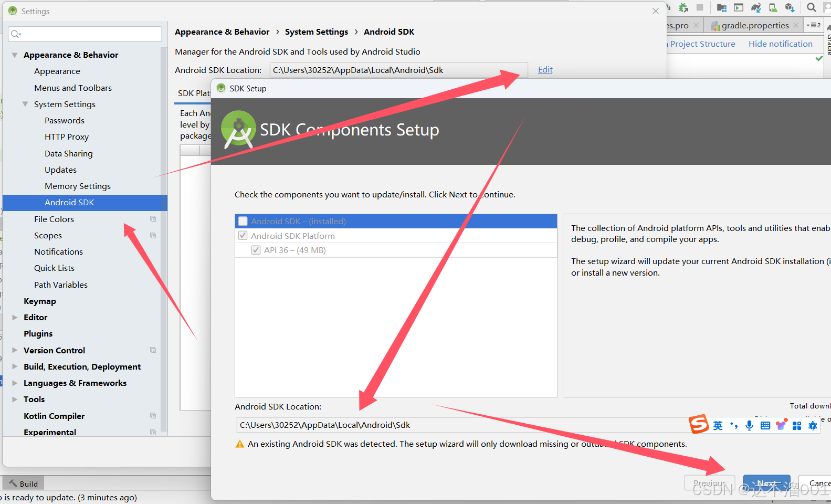Viewport: 831px width, 504px height.
Task: Click the Sogou microphone voice input icon
Action: [749, 425]
